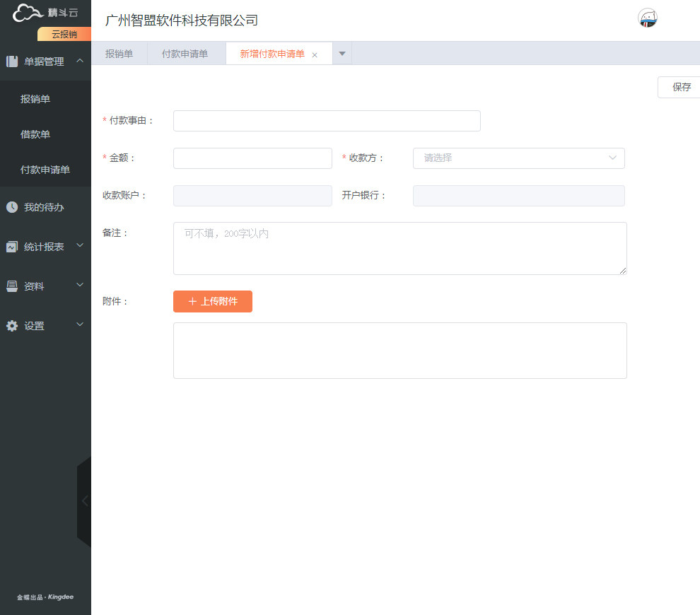This screenshot has height=615, width=700.
Task: Focus the 付款事由 input field
Action: (327, 121)
